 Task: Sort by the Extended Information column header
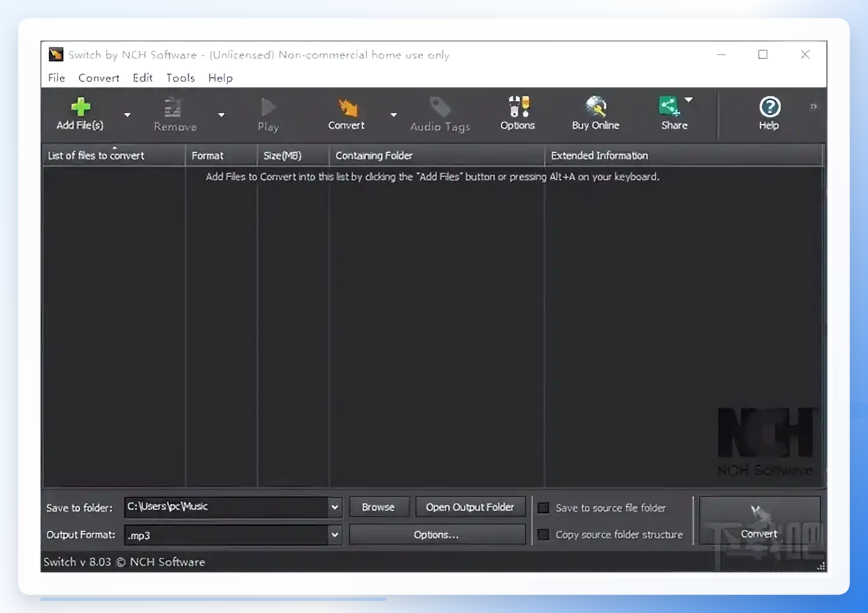684,155
